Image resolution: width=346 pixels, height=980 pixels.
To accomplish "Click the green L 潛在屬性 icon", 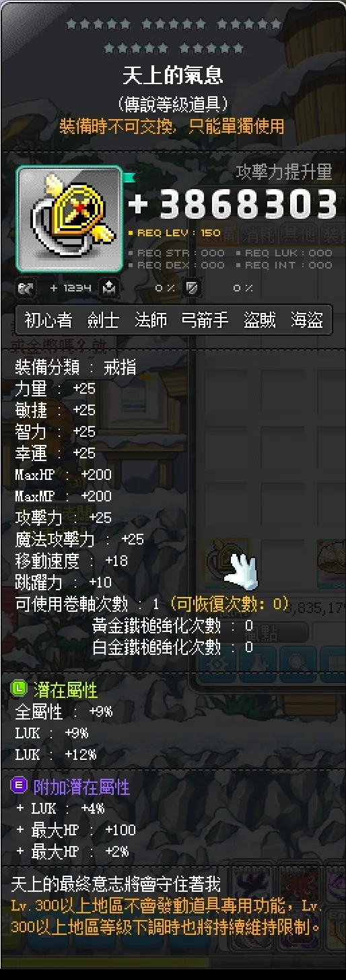I will coord(20,688).
